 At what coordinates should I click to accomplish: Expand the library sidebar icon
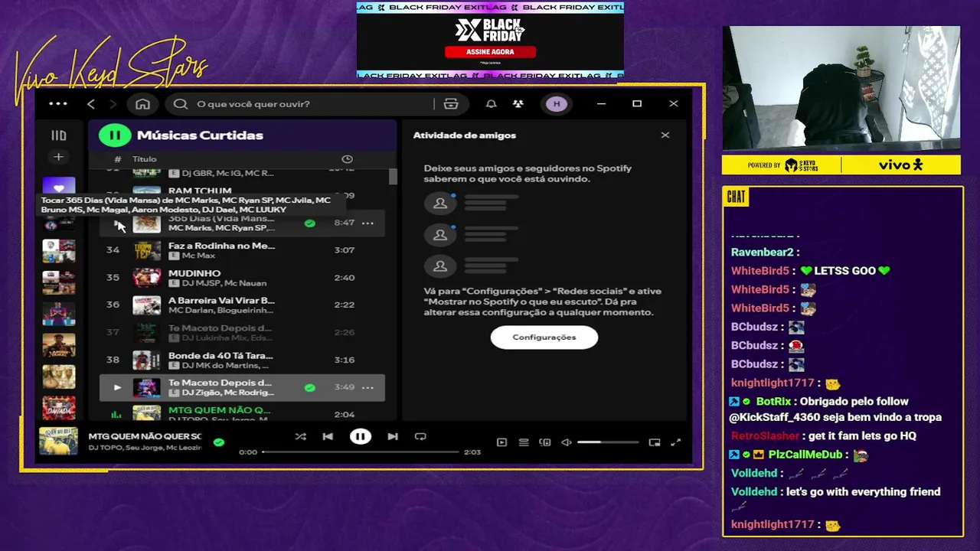pyautogui.click(x=58, y=135)
